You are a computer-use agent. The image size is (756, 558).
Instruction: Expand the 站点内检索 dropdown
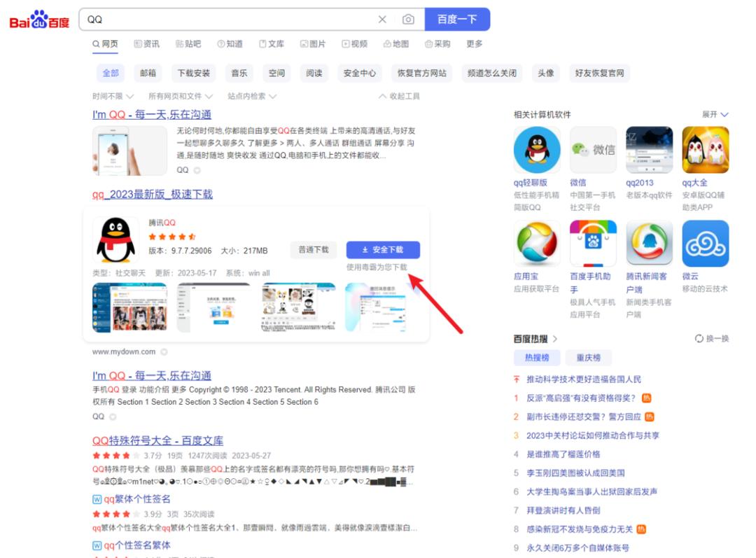coord(252,97)
